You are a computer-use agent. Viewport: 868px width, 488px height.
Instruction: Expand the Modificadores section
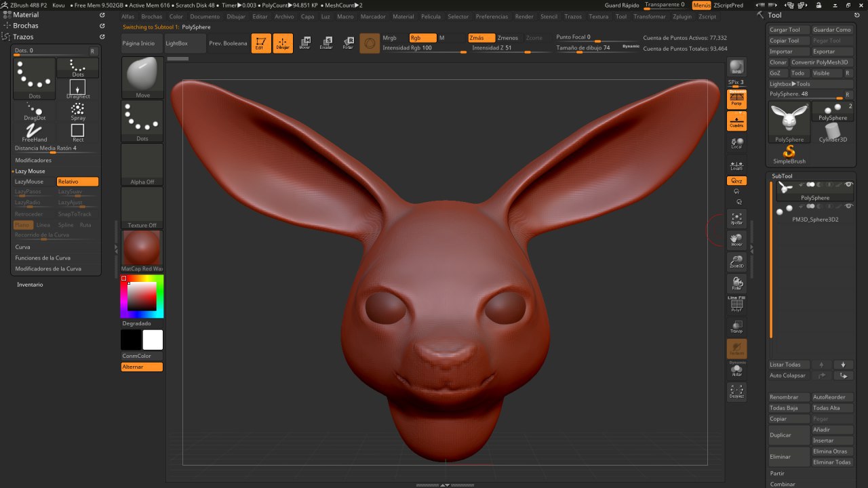pos(34,161)
